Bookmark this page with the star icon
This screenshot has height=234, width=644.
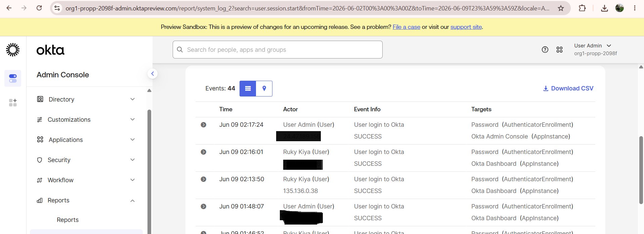point(561,8)
